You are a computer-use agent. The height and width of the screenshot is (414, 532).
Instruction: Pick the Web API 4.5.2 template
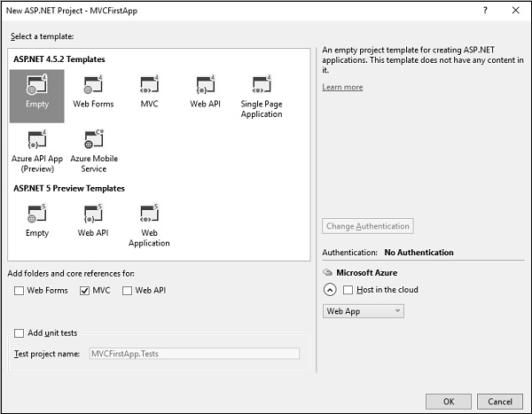pyautogui.click(x=205, y=87)
